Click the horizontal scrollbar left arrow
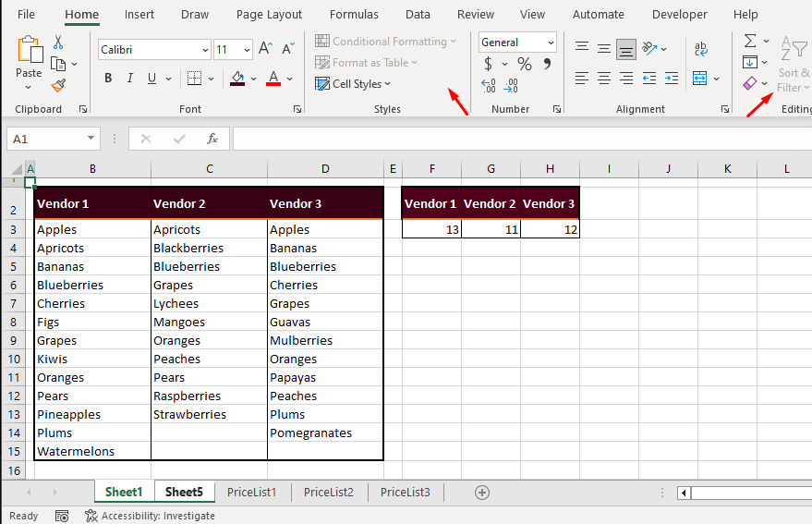This screenshot has width=812, height=524. [x=684, y=493]
